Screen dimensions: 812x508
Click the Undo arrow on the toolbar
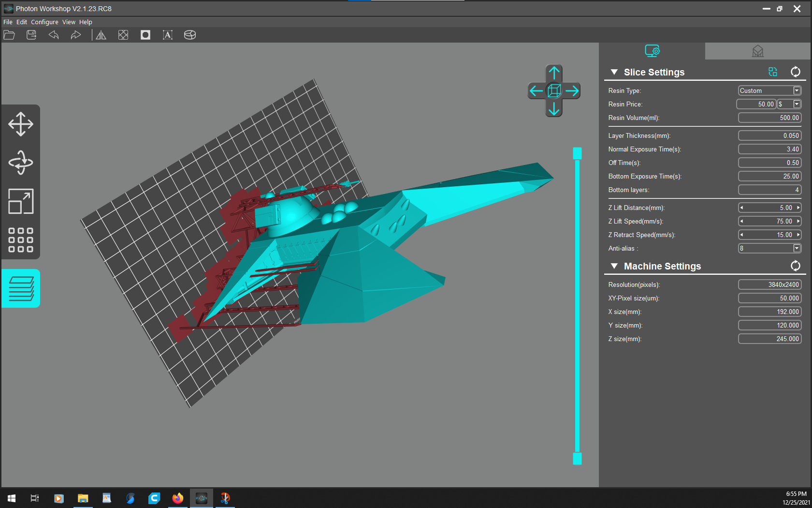click(x=53, y=34)
